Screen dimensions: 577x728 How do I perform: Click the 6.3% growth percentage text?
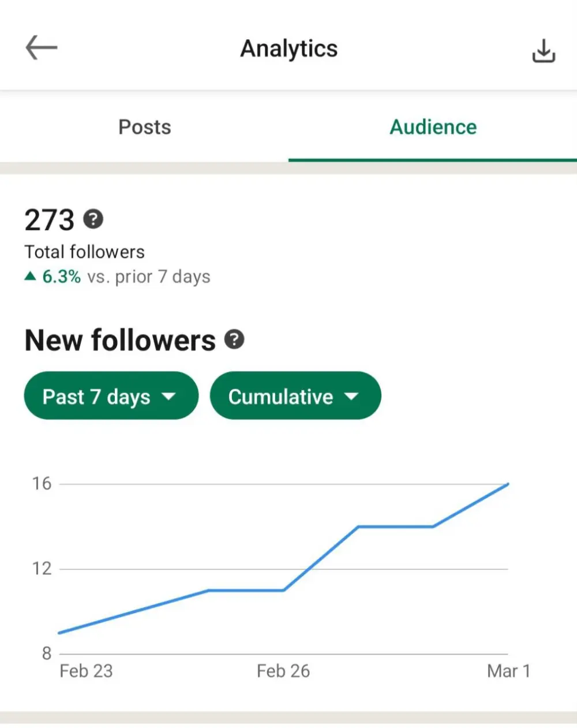coord(60,276)
